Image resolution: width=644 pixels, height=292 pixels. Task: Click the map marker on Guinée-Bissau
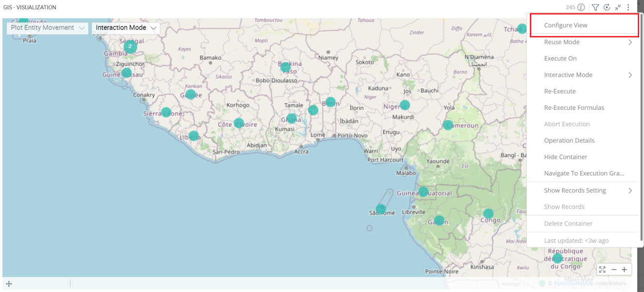[127, 73]
